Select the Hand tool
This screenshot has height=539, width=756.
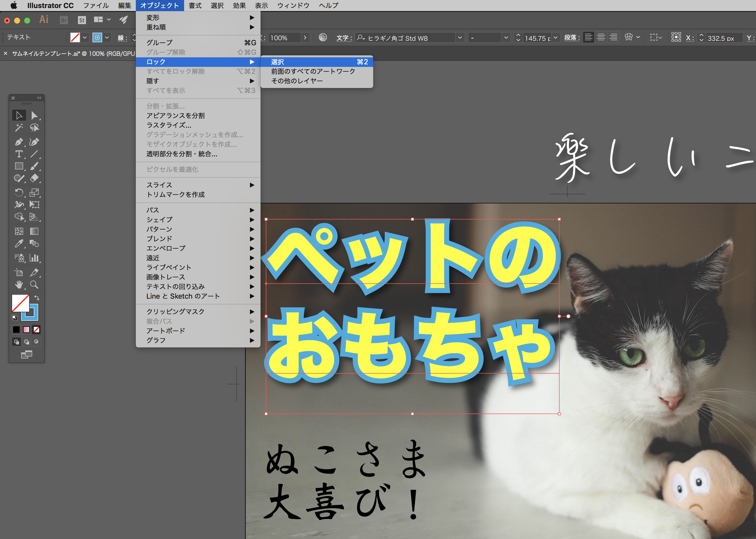point(19,284)
